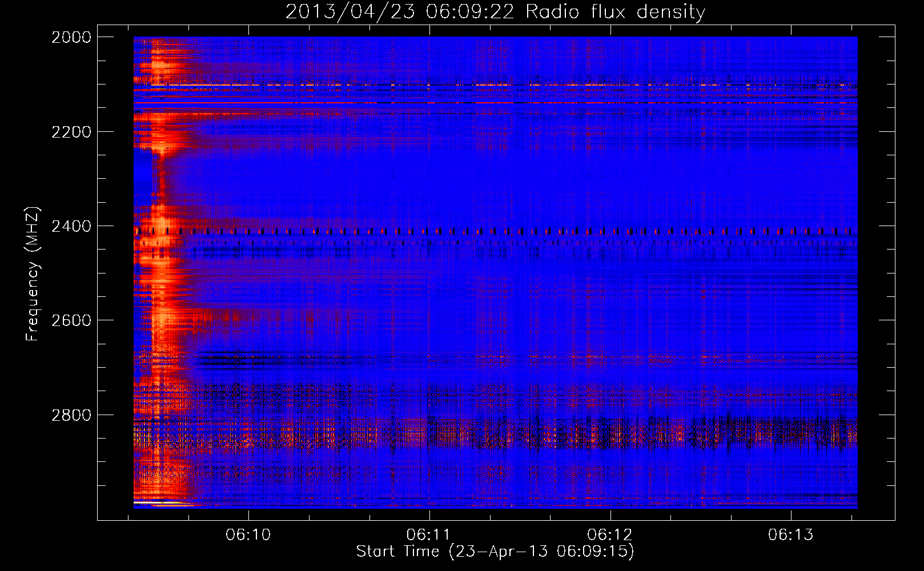The image size is (924, 571).
Task: Click the 06:11 time axis label
Action: coord(429,535)
